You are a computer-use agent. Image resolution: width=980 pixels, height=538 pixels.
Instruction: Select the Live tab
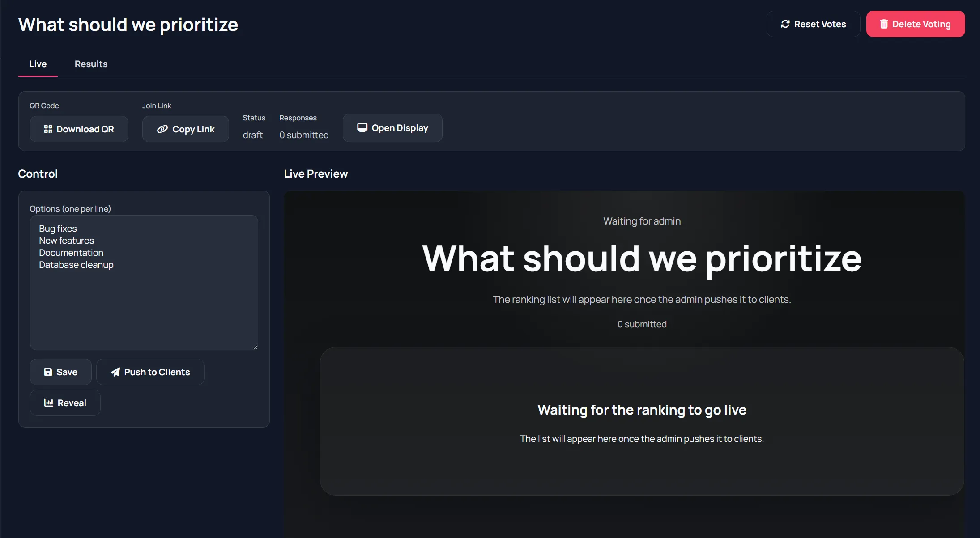tap(38, 64)
